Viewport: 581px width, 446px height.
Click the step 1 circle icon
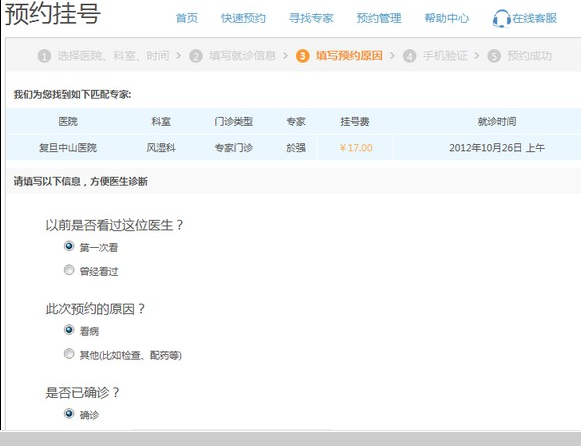point(44,56)
